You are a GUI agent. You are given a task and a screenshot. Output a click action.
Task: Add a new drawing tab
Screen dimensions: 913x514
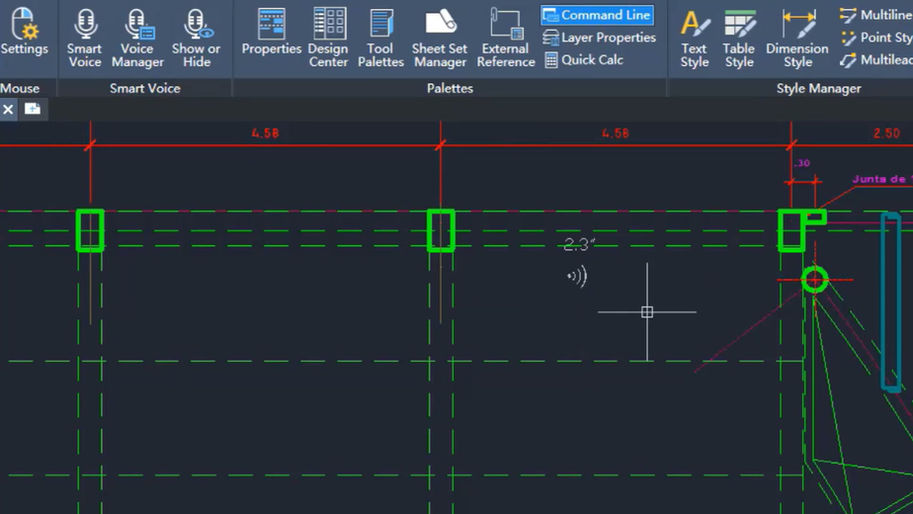click(x=33, y=109)
